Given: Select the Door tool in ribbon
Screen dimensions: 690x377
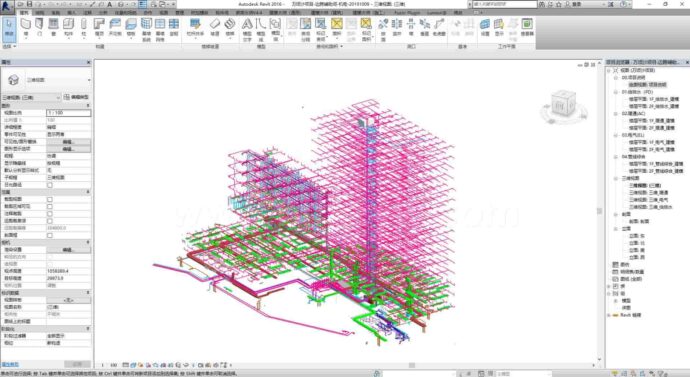Looking at the screenshot, I should [x=40, y=27].
